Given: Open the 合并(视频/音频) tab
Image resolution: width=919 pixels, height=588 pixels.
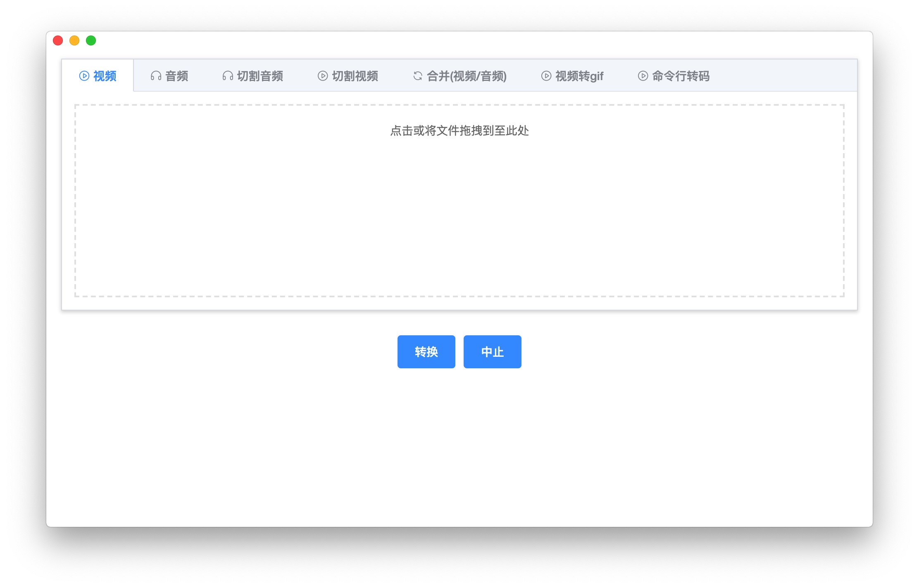Looking at the screenshot, I should pyautogui.click(x=467, y=76).
